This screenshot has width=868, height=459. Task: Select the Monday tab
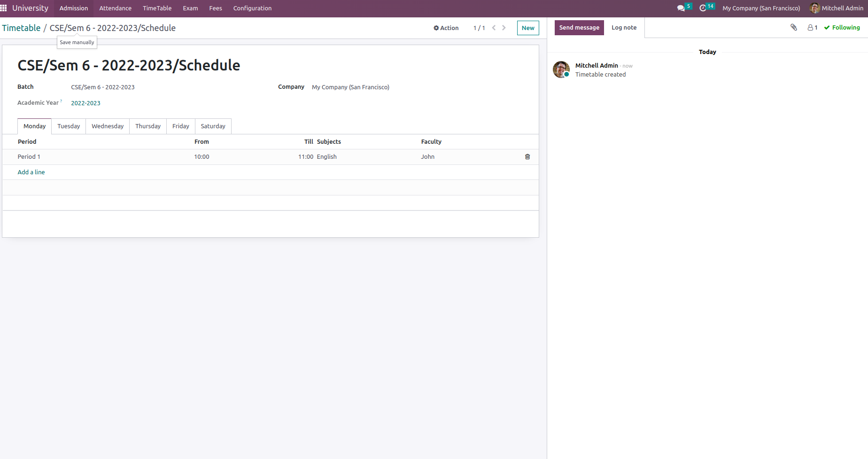(x=35, y=126)
